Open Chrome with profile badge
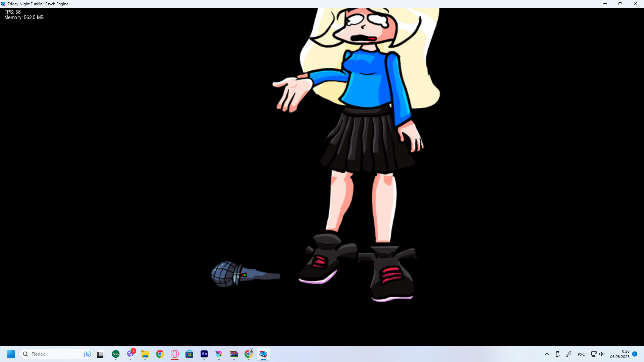The width and height of the screenshot is (644, 362). (x=249, y=354)
